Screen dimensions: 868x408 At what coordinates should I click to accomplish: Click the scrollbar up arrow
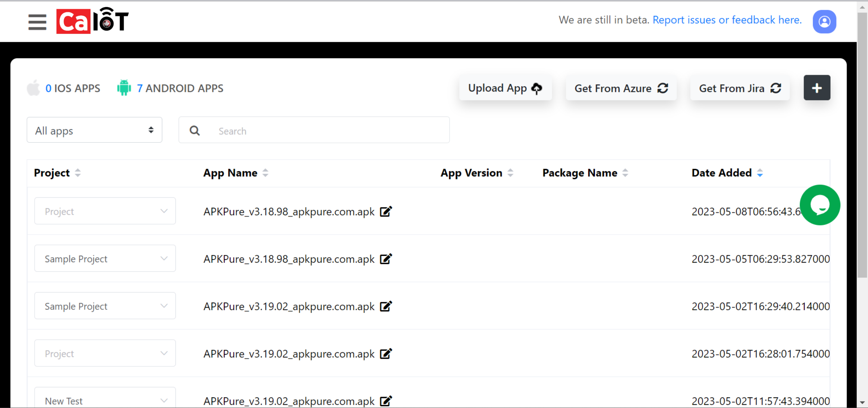(x=862, y=7)
